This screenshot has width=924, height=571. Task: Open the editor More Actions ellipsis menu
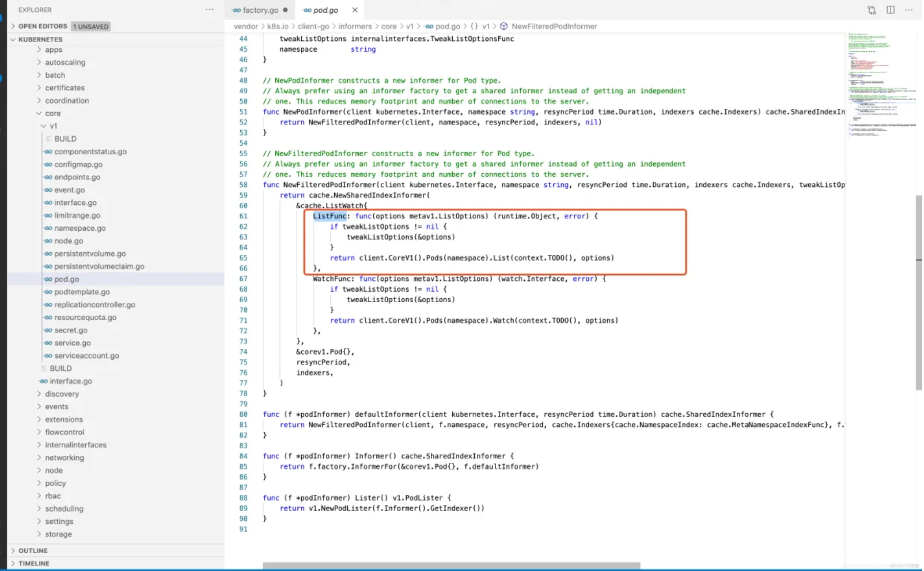909,10
